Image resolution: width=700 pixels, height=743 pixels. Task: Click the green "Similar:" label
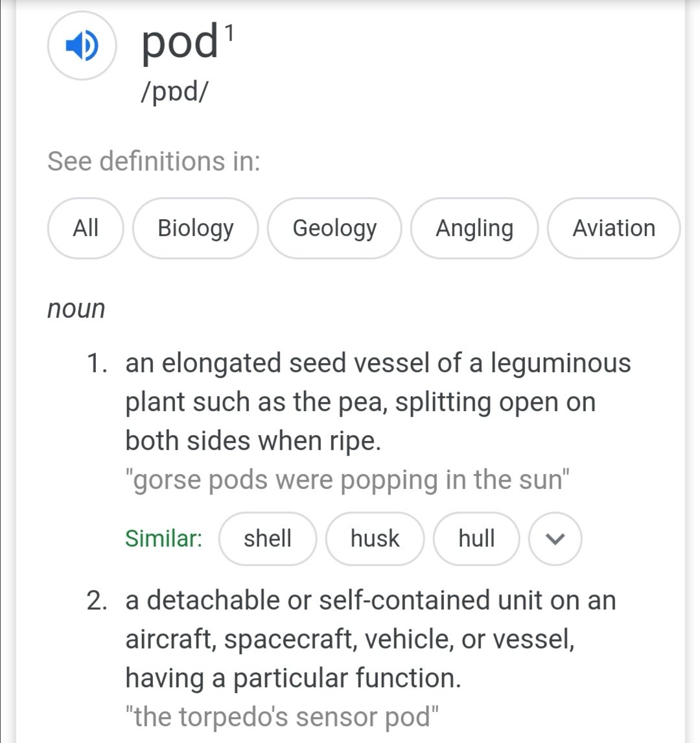coord(163,539)
